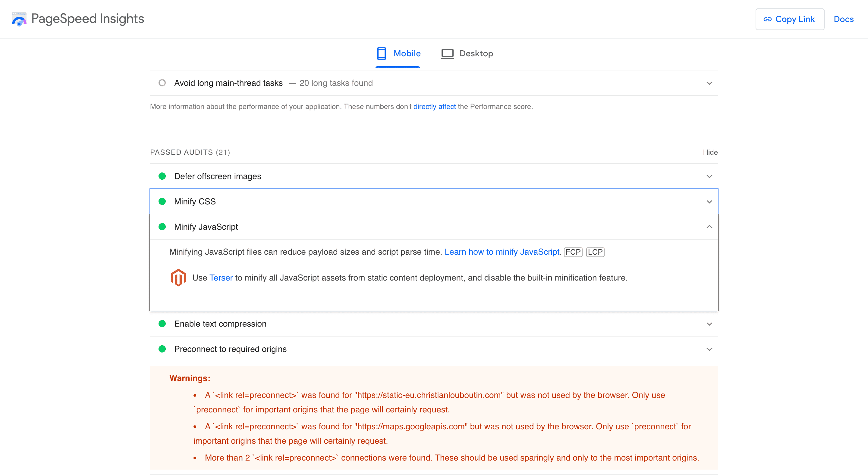Click the green passed icon for Defer offscreen images
The image size is (868, 475).
162,176
